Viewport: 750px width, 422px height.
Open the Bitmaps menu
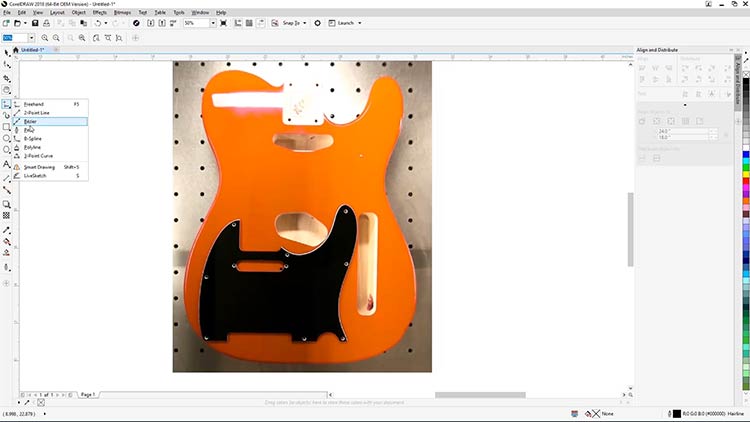pyautogui.click(x=122, y=12)
